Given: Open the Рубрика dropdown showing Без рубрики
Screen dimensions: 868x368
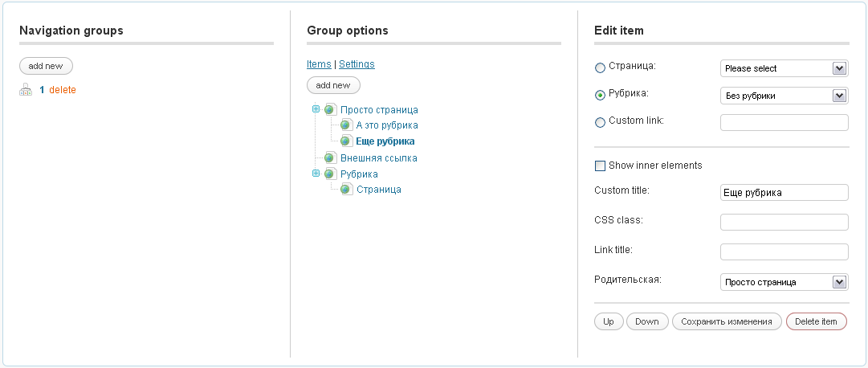Looking at the screenshot, I should [784, 96].
